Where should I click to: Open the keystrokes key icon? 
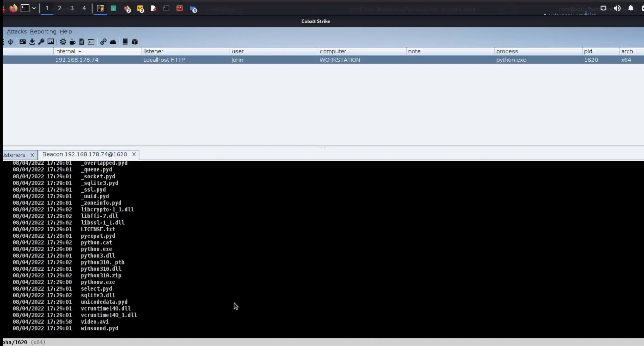pyautogui.click(x=41, y=42)
